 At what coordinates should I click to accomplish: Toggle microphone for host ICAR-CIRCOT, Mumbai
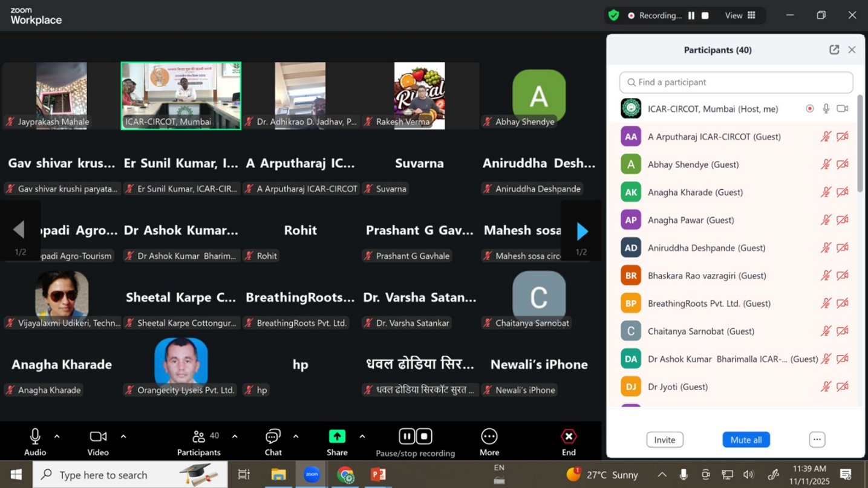[x=826, y=109]
